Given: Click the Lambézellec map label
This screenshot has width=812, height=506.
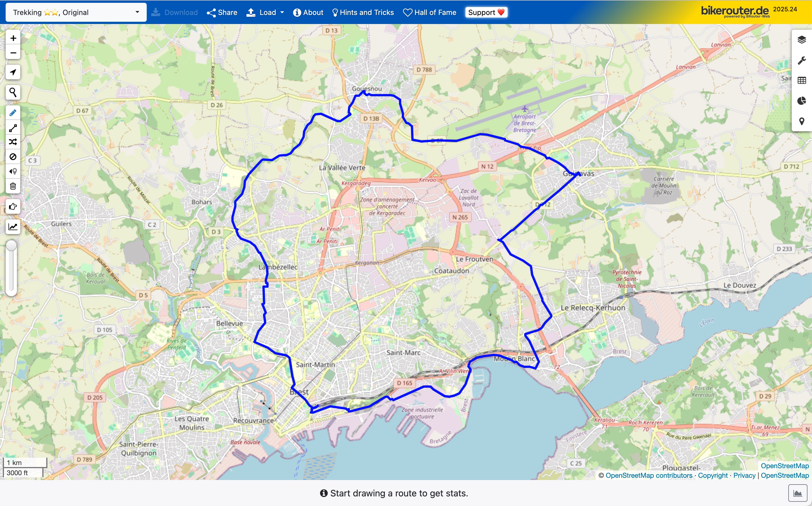Looking at the screenshot, I should (x=278, y=267).
